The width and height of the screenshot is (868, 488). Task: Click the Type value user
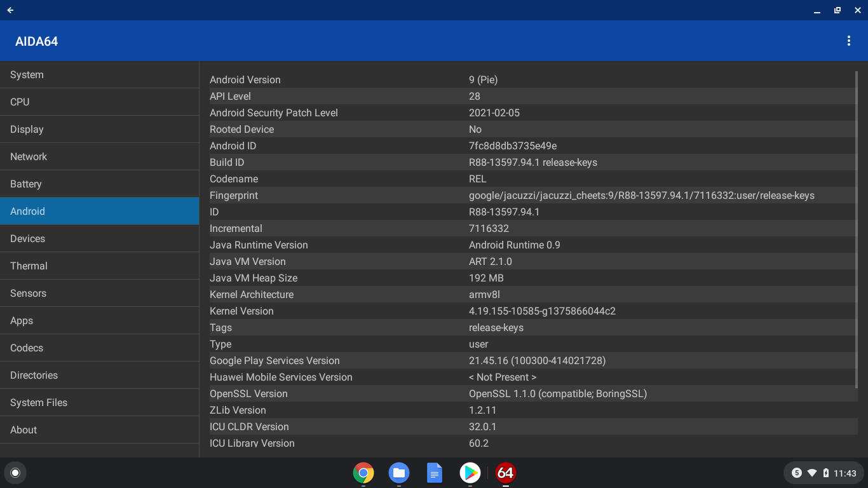(478, 344)
